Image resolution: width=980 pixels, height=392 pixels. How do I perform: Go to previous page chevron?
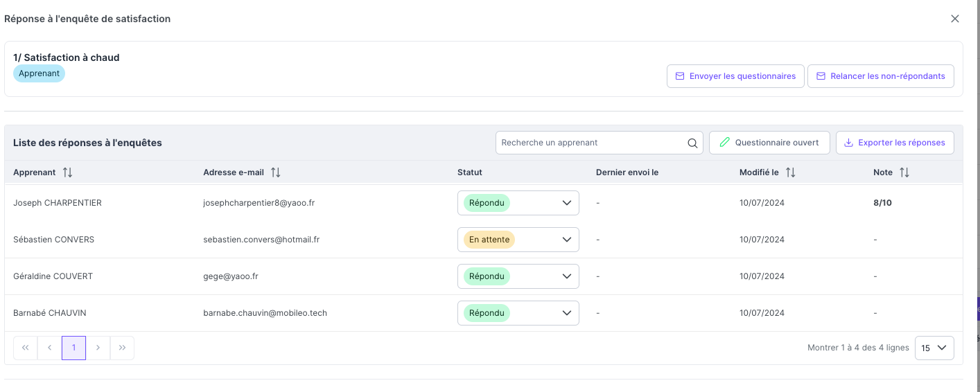coord(50,348)
